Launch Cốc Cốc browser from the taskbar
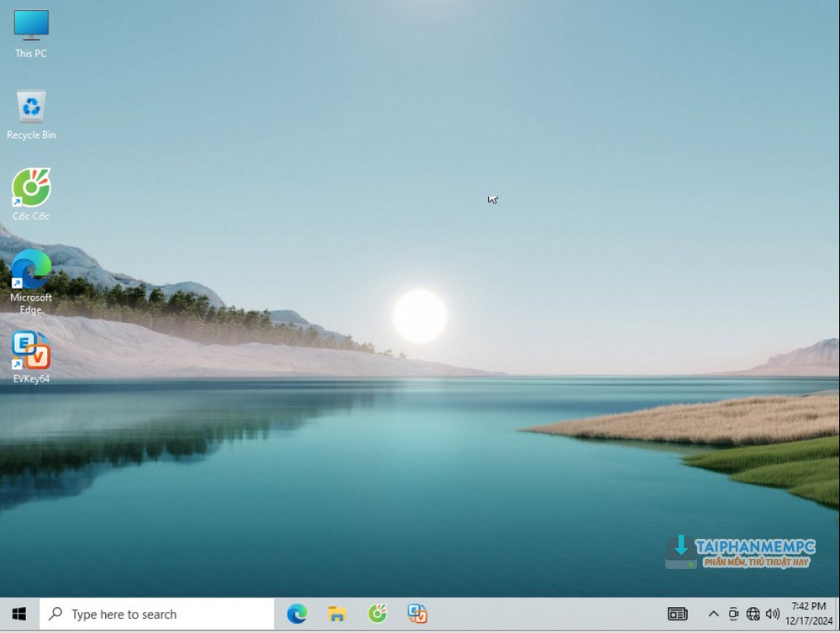 (x=377, y=615)
